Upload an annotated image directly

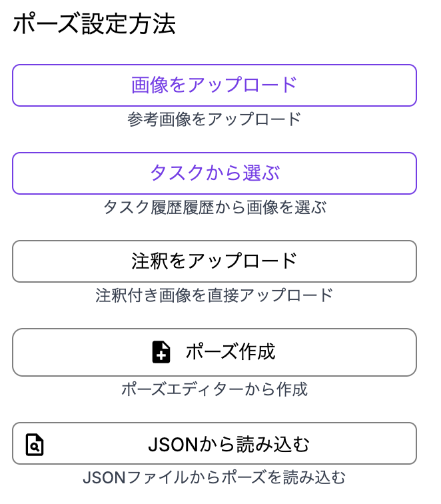click(x=215, y=261)
